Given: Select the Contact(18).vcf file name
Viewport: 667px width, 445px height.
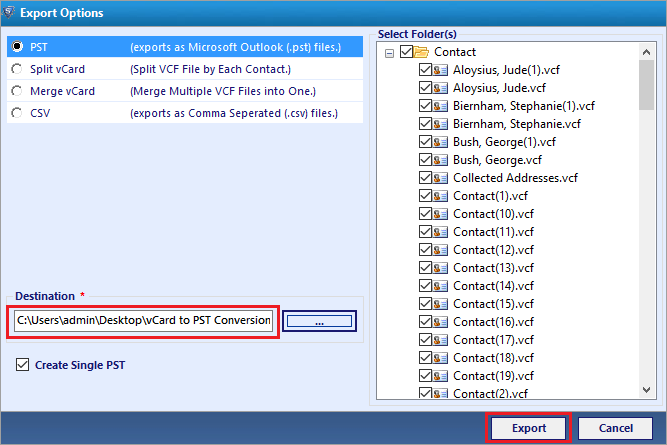Looking at the screenshot, I should [493, 358].
